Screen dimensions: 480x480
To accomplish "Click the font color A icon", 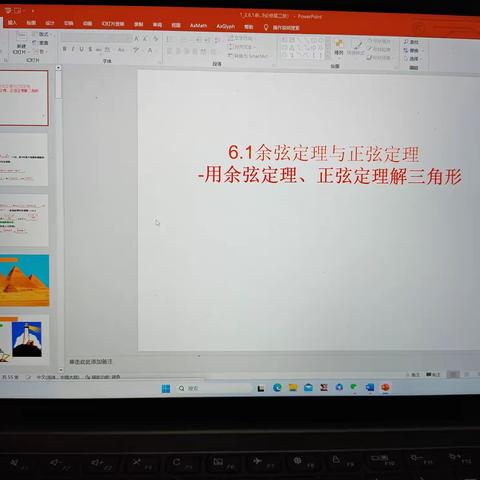I will [150, 51].
